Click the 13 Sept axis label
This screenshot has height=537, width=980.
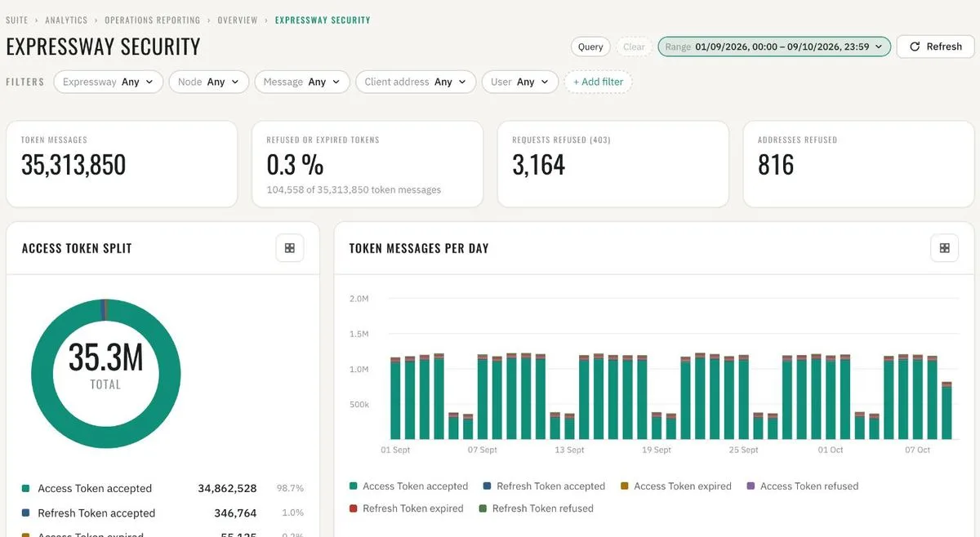pyautogui.click(x=569, y=450)
